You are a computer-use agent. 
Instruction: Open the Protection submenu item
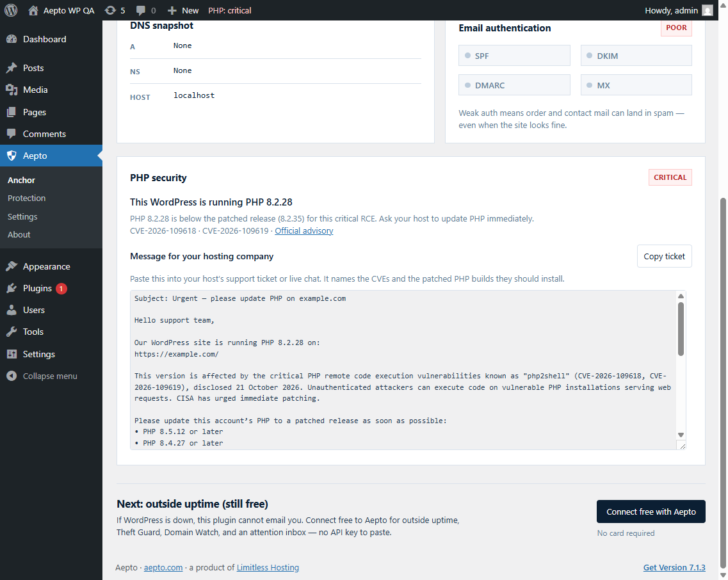pyautogui.click(x=26, y=198)
